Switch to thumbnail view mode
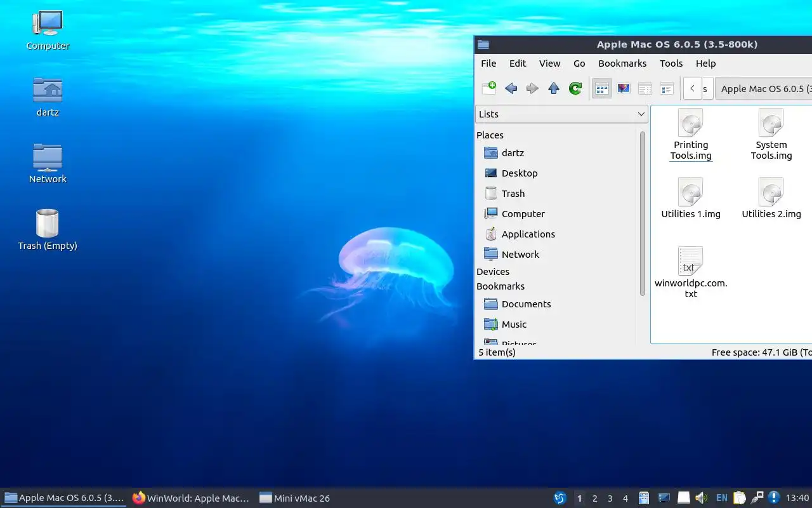The width and height of the screenshot is (812, 508). click(x=624, y=88)
